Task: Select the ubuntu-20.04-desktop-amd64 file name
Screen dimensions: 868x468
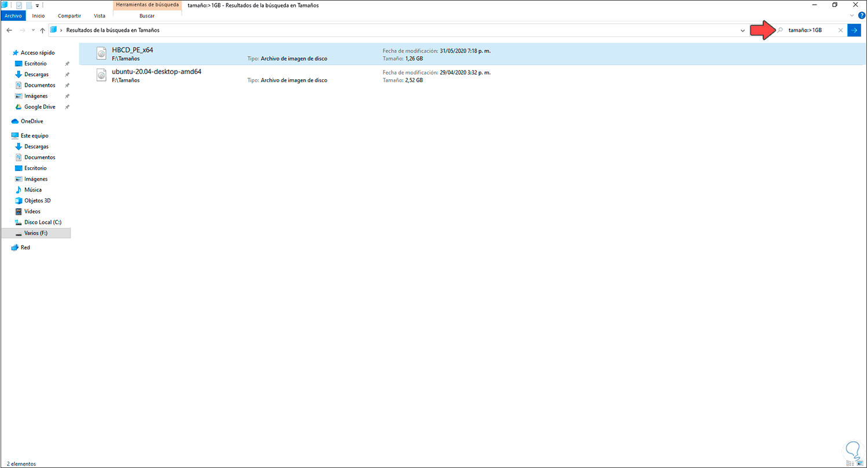Action: pos(156,72)
